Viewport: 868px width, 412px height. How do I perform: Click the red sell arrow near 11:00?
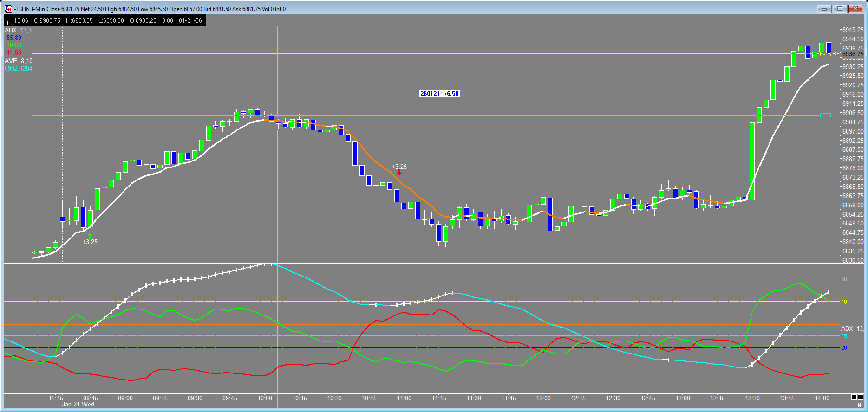point(399,173)
